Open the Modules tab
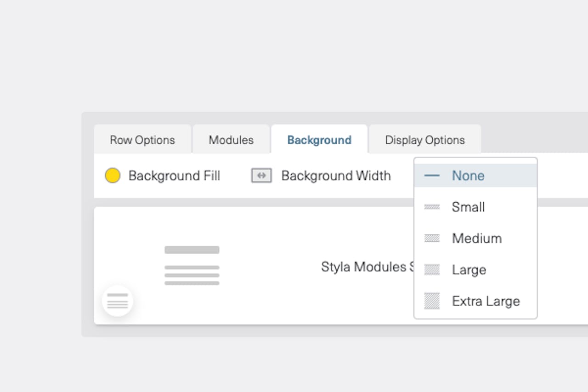 pyautogui.click(x=231, y=140)
